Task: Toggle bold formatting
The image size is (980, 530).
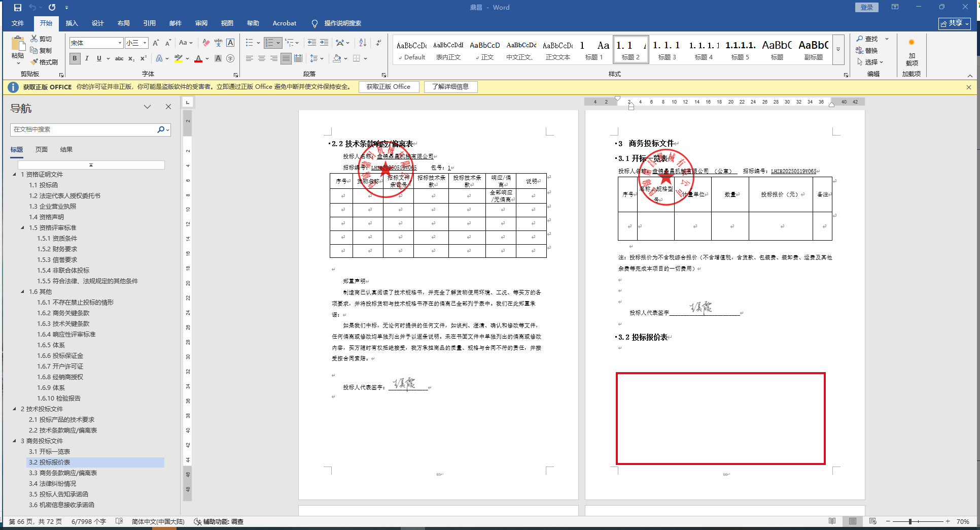Action: tap(75, 58)
